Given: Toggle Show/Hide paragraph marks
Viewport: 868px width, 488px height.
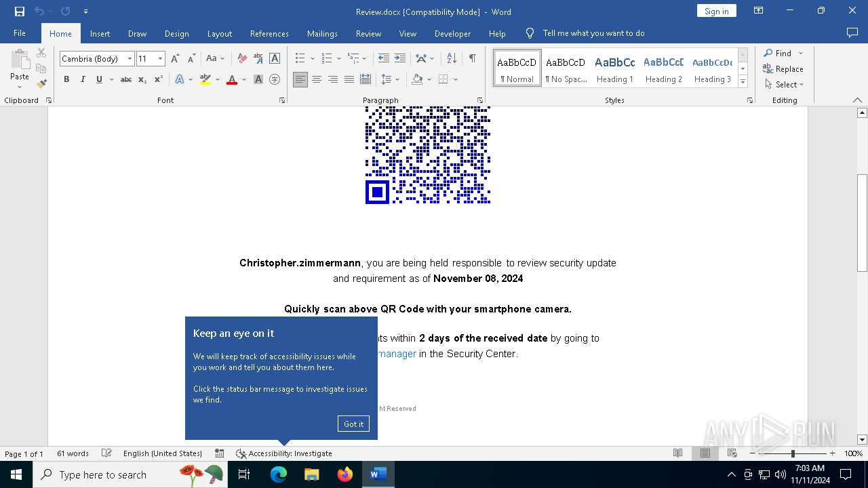Looking at the screenshot, I should (x=472, y=59).
